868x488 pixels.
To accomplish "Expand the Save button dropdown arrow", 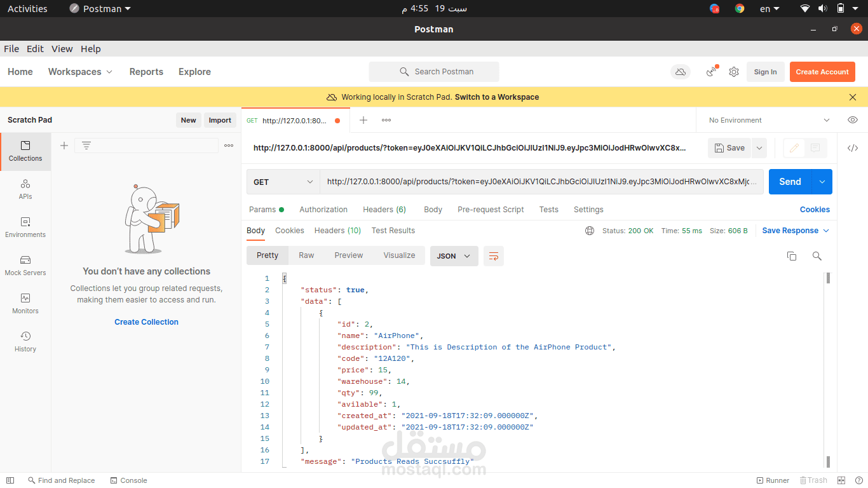I will 759,148.
